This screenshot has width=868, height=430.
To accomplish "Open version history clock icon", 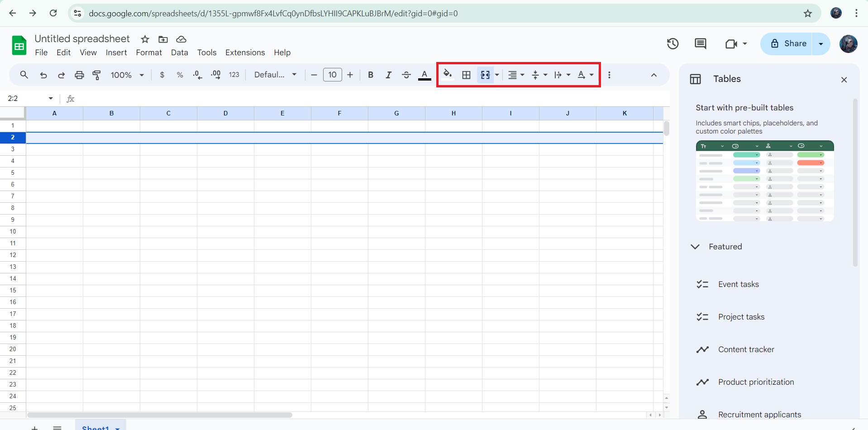I will (x=672, y=44).
